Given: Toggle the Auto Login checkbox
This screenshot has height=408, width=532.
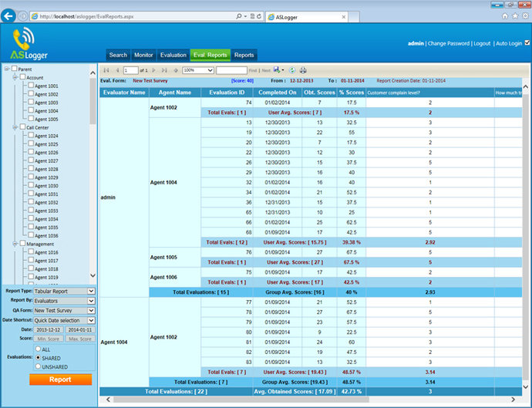Looking at the screenshot, I should coord(527,43).
